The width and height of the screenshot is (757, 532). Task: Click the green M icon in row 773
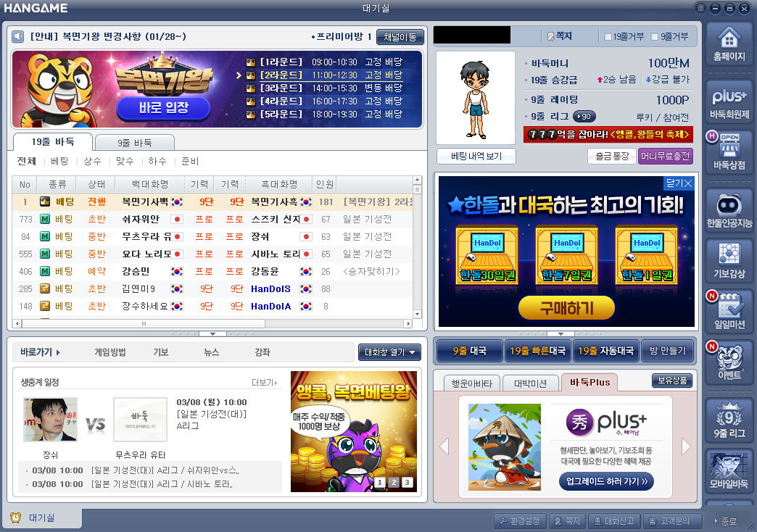point(45,219)
